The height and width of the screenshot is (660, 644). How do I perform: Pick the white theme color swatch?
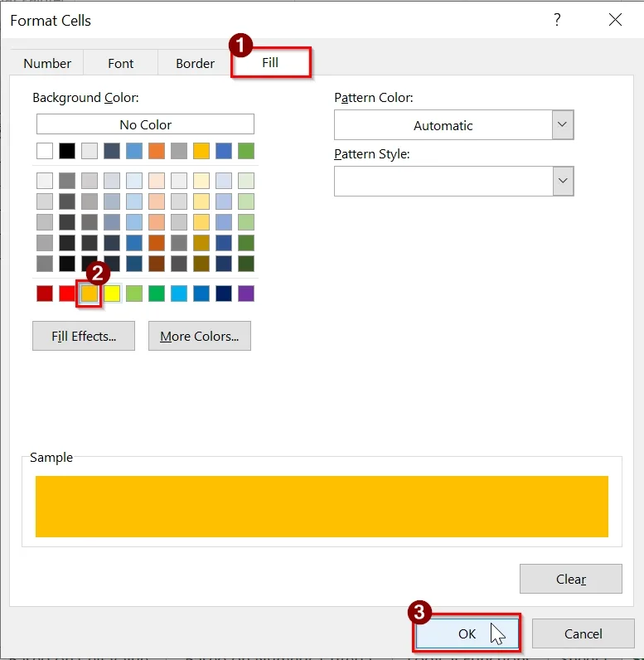point(45,151)
